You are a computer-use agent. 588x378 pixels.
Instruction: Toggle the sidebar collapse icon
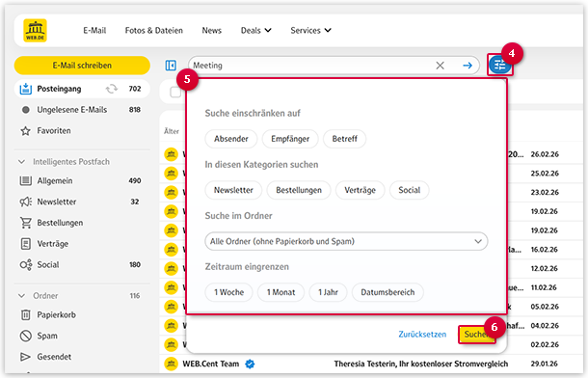tap(171, 66)
